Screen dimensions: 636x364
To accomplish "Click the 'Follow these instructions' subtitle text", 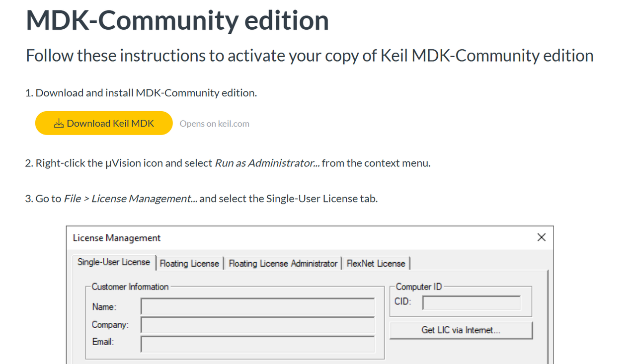I will 310,56.
